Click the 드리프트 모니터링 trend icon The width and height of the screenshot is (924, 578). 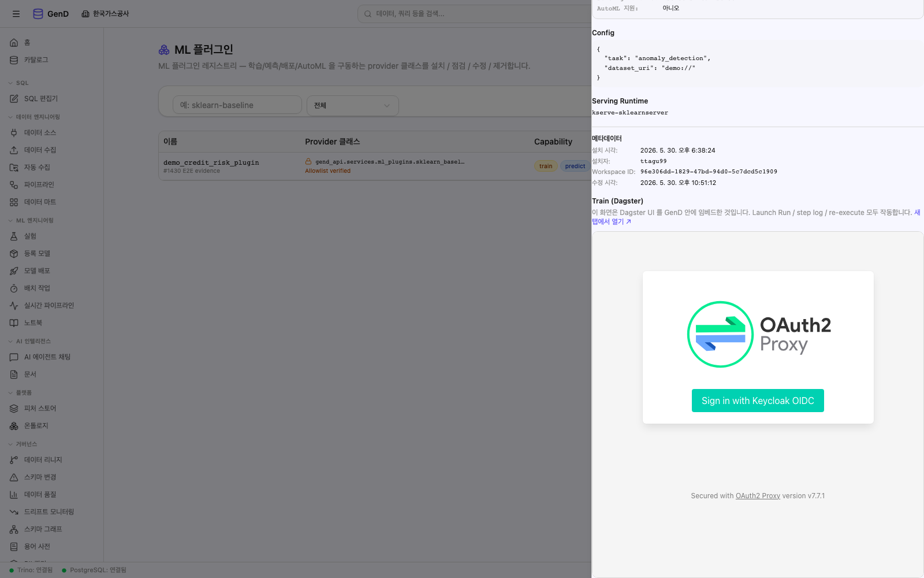click(x=14, y=512)
